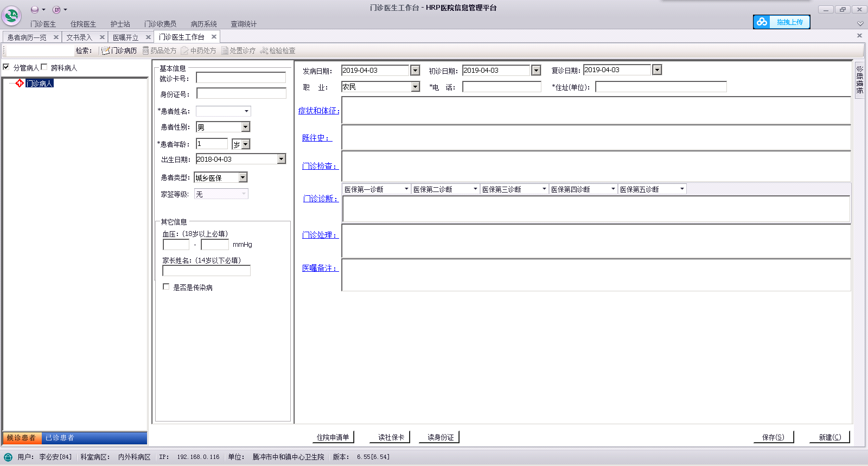Open the 发病日期 date dropdown
868x466 pixels.
(415, 70)
